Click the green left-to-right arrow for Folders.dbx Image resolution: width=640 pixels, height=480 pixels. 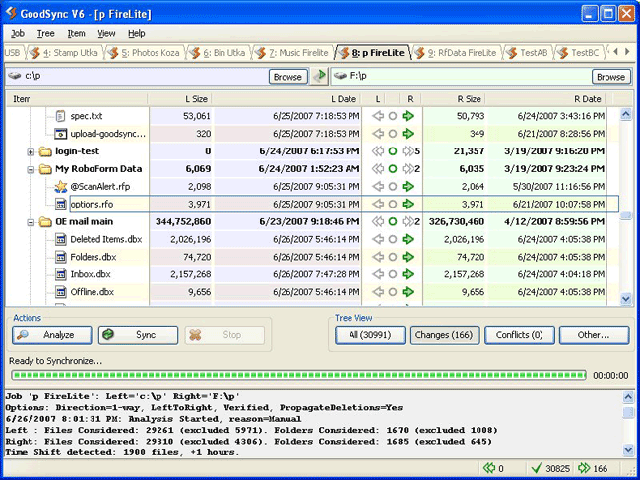408,257
